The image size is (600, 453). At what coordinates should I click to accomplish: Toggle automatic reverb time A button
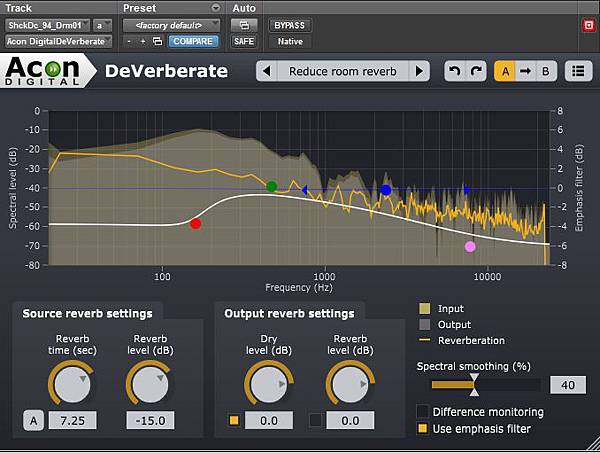coord(34,420)
